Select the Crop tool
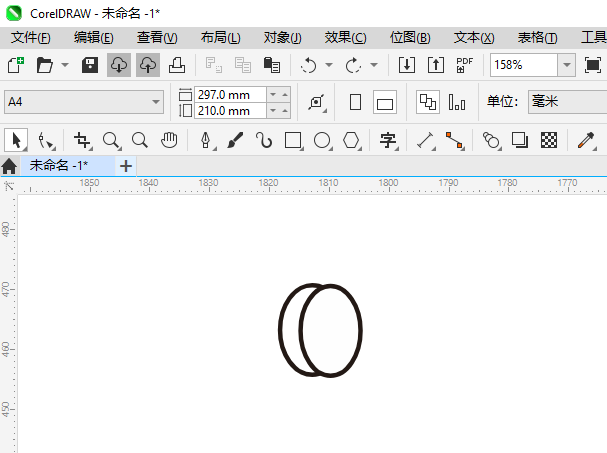Screen dimensions: 607x453 [x=82, y=140]
